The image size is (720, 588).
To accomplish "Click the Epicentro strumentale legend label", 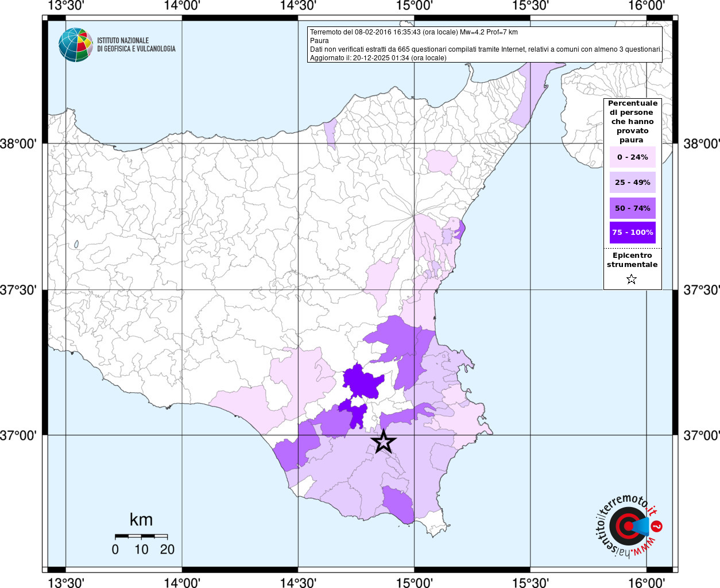I will [632, 260].
